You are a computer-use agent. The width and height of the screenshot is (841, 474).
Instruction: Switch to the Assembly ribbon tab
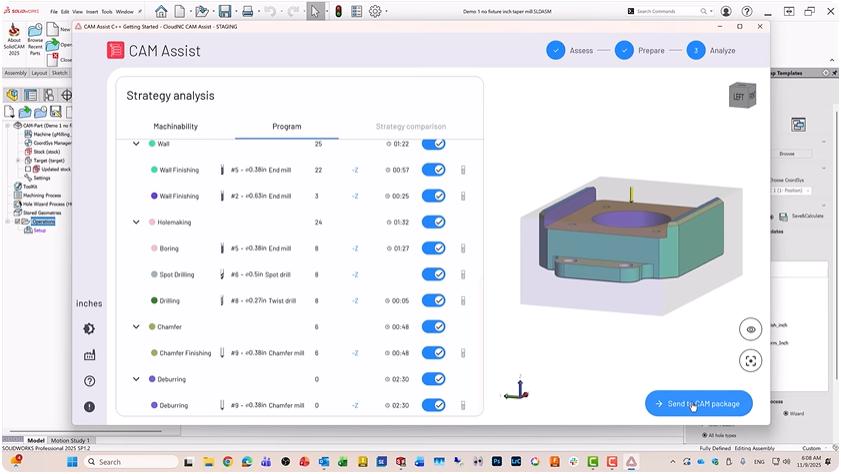pos(15,73)
